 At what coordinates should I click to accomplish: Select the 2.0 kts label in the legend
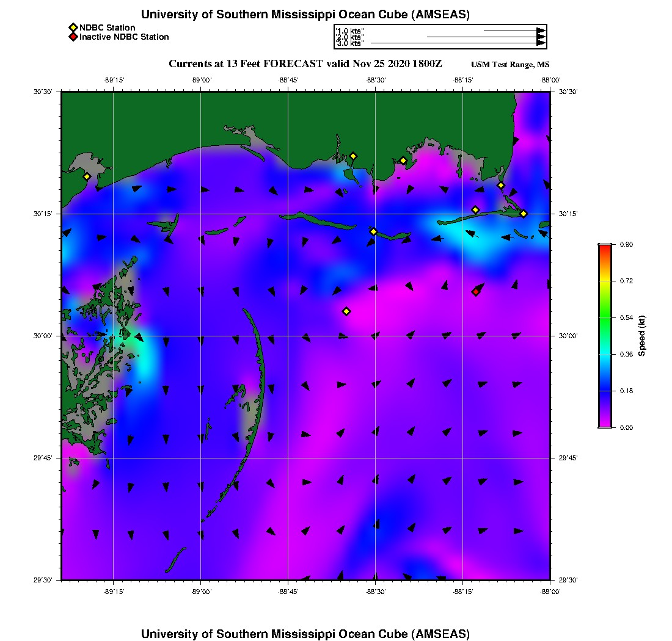pos(351,37)
